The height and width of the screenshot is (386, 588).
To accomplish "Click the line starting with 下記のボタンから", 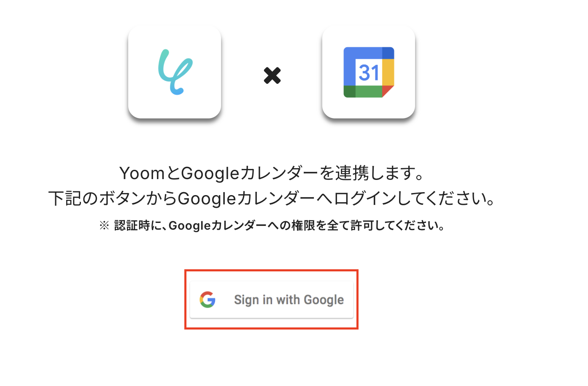I will coord(272,198).
